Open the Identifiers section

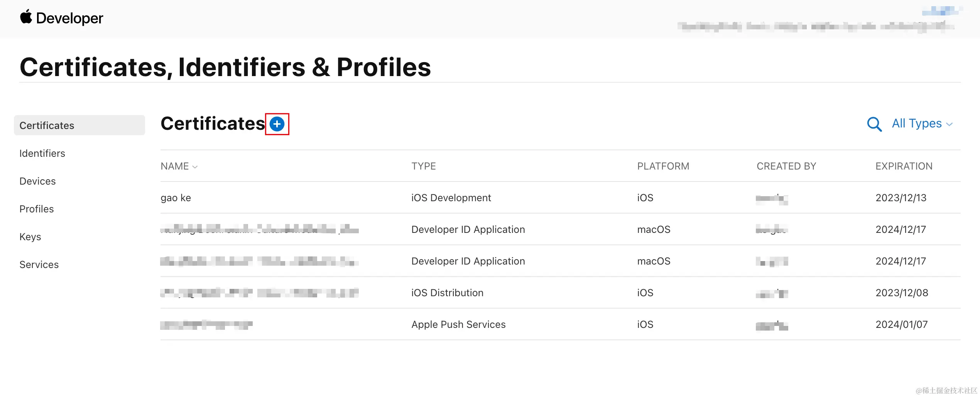[x=42, y=153]
